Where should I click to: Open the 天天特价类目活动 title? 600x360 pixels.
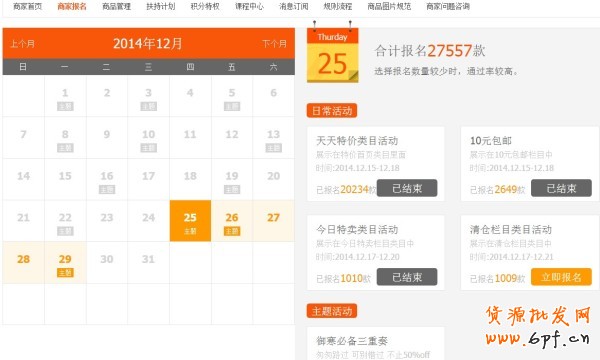(357, 141)
